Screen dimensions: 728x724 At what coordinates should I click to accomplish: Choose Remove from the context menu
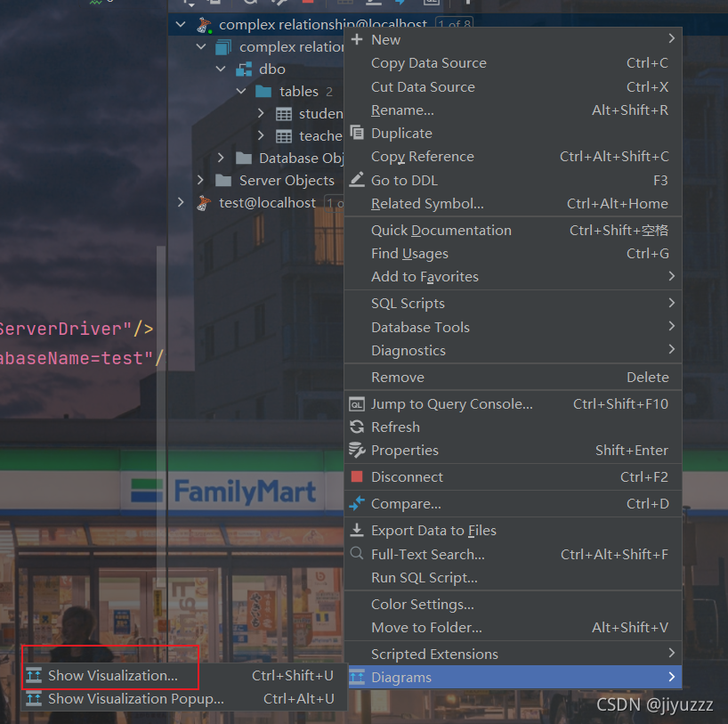pyautogui.click(x=513, y=377)
